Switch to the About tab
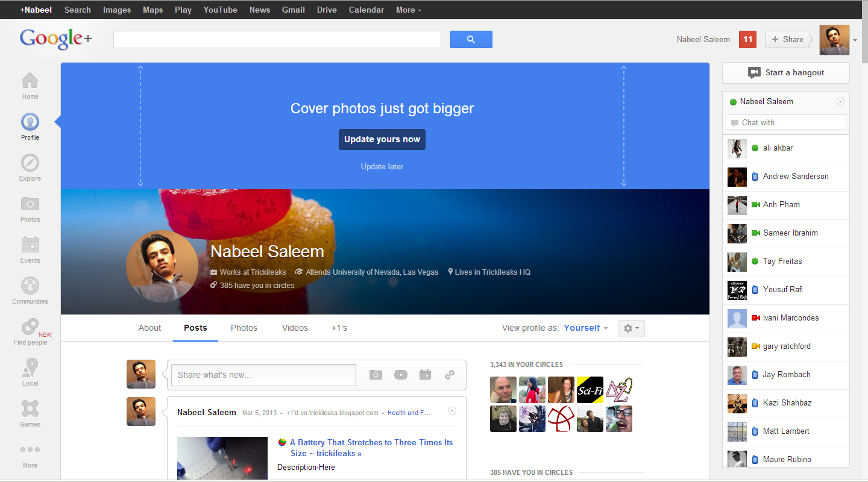 [x=149, y=328]
